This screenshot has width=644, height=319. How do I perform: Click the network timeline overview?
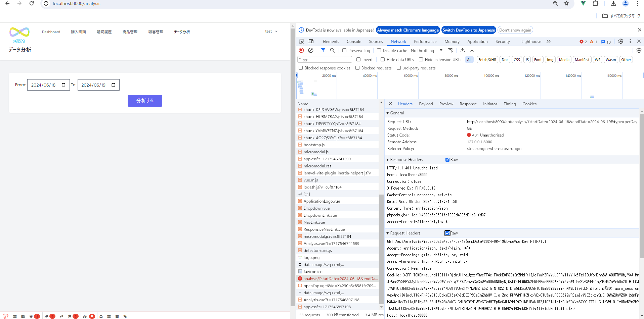(x=470, y=87)
